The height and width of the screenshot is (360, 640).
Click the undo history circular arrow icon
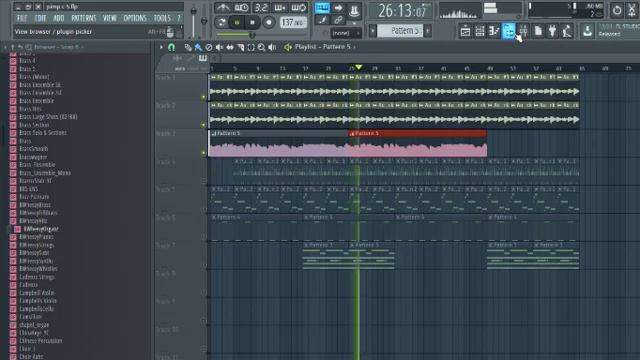click(x=617, y=10)
